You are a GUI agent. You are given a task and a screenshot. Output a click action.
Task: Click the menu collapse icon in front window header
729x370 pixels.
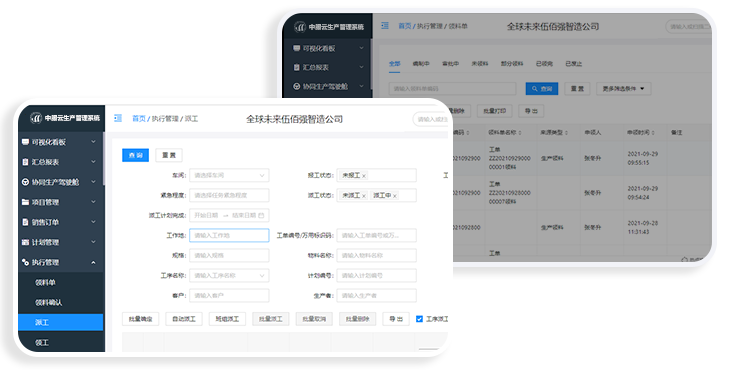(x=118, y=119)
